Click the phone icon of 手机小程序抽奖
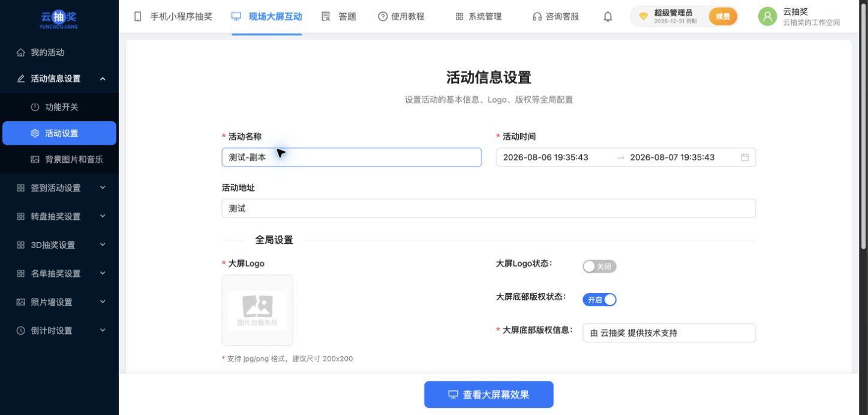This screenshot has height=415, width=868. [138, 17]
